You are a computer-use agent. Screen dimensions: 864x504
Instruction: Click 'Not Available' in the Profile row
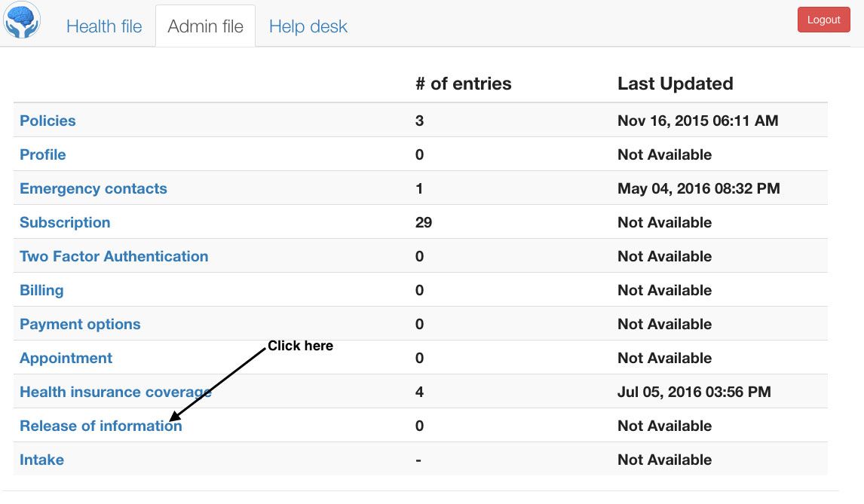664,154
